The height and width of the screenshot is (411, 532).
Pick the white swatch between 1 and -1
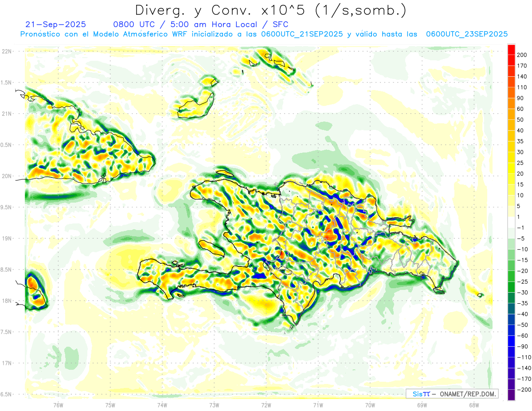coord(511,222)
